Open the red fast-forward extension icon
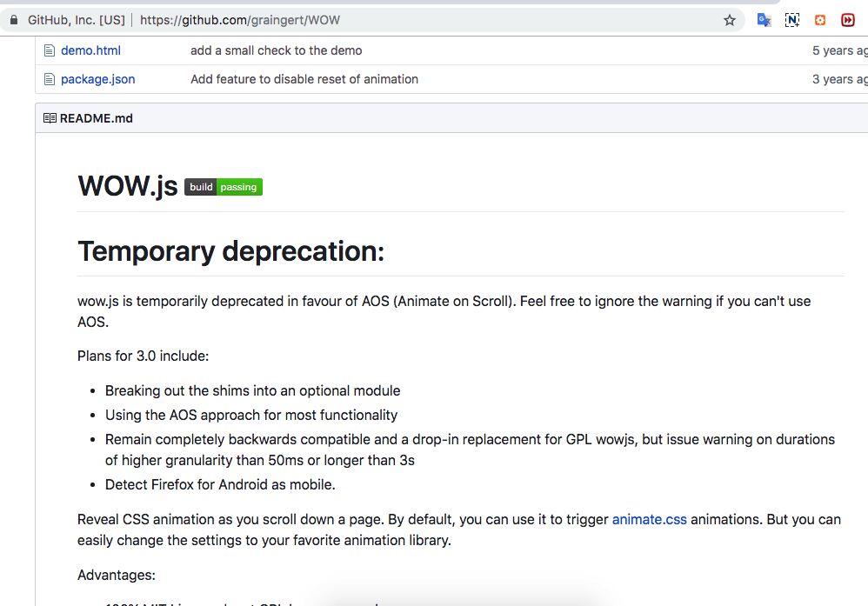The image size is (868, 606). (847, 21)
